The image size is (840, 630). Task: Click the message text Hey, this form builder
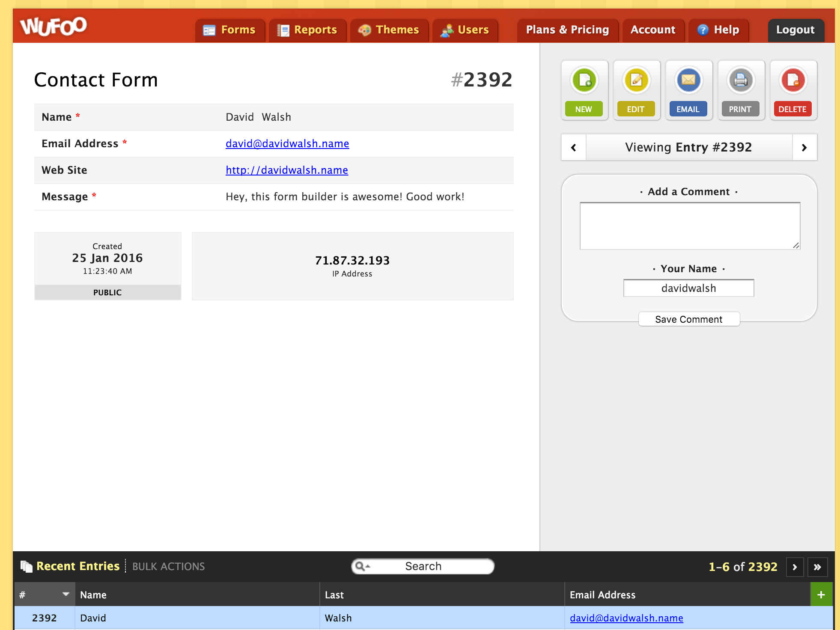click(345, 197)
